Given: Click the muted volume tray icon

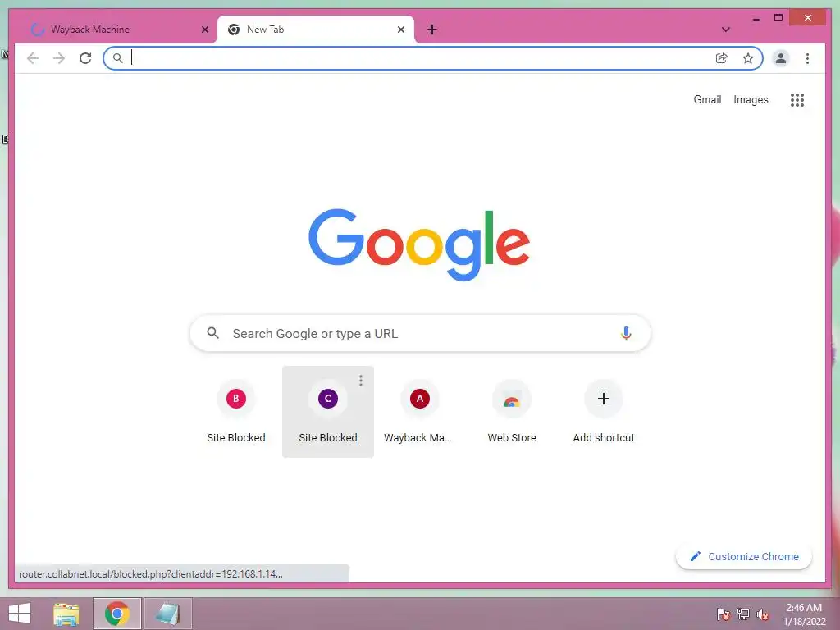Looking at the screenshot, I should (763, 614).
